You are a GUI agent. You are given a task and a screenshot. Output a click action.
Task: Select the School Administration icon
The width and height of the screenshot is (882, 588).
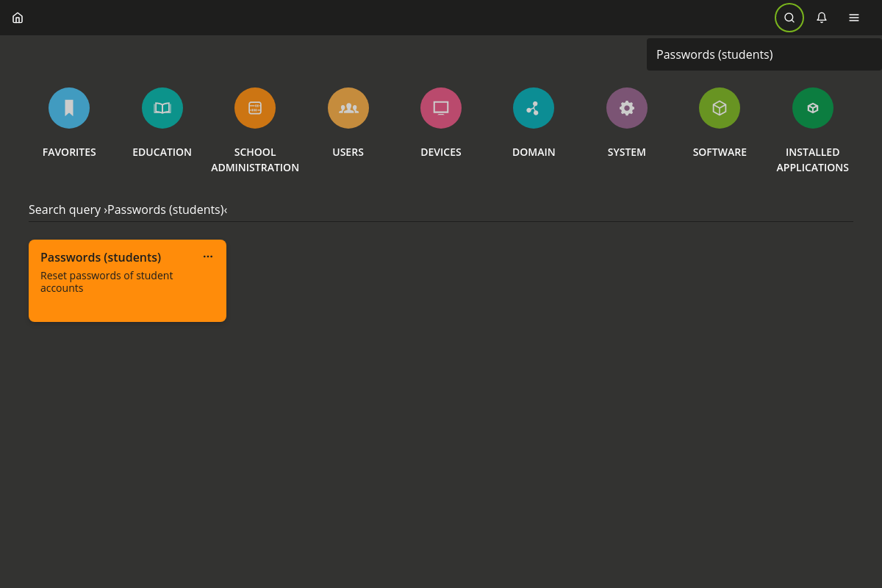[255, 108]
